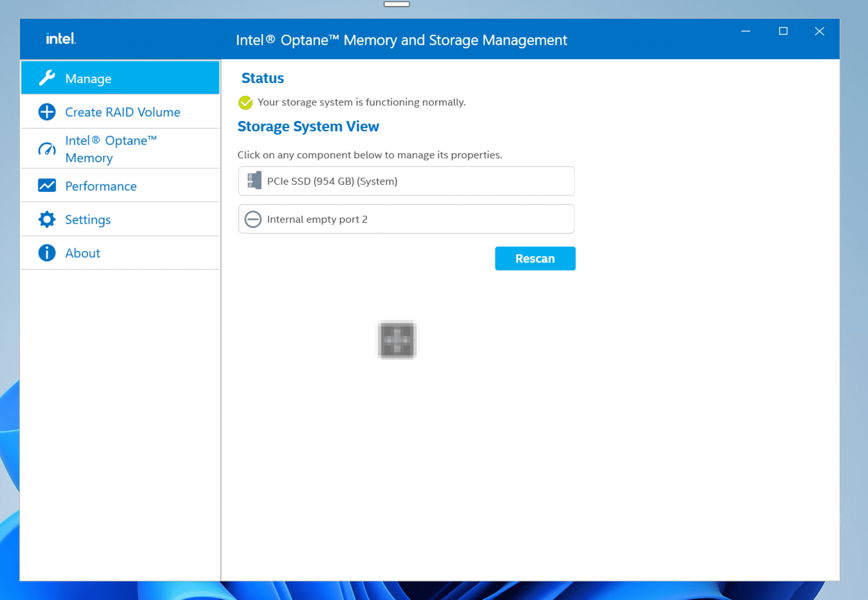Viewport: 868px width, 600px height.
Task: Click the white handle bar above window
Action: pos(397,4)
